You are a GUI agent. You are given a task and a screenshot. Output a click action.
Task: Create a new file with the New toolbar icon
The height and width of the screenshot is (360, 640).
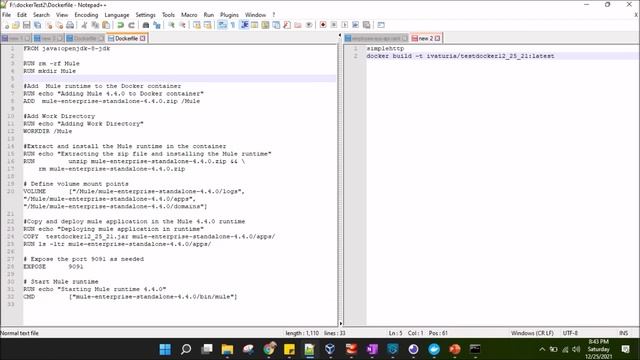click(x=7, y=25)
